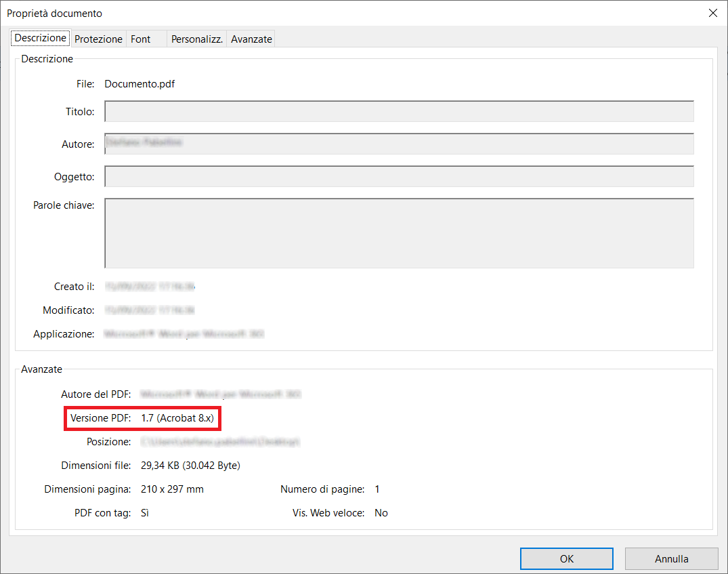Close the Proprietà documento dialog
Screen dimensions: 728x574
712,13
